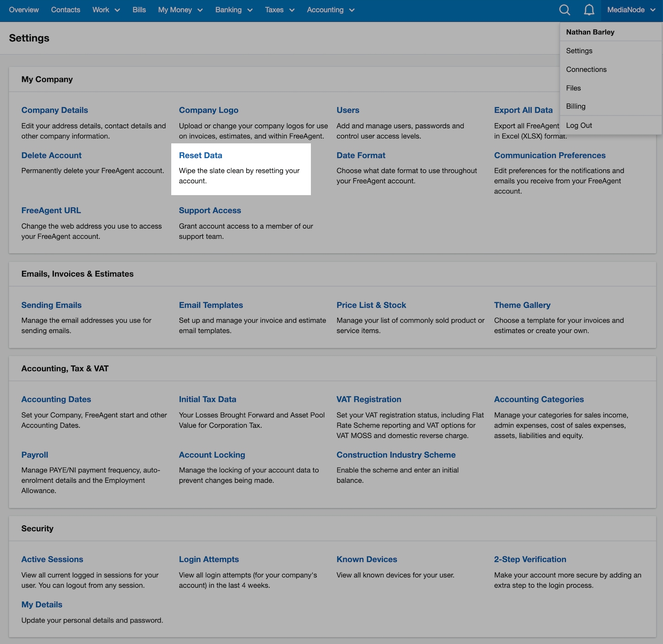This screenshot has width=663, height=644.
Task: Open the My Details link
Action: tap(42, 605)
